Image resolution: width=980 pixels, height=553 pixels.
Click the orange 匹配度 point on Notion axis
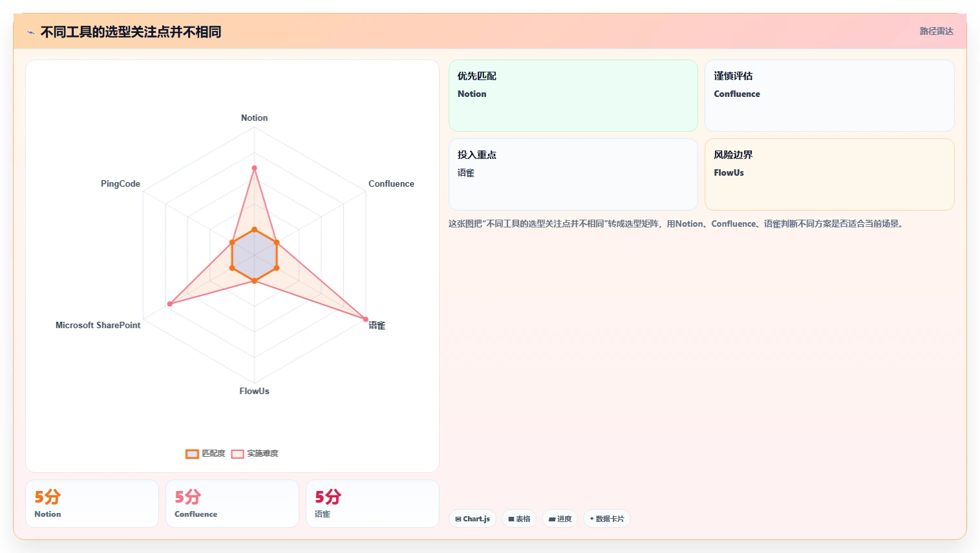[254, 229]
